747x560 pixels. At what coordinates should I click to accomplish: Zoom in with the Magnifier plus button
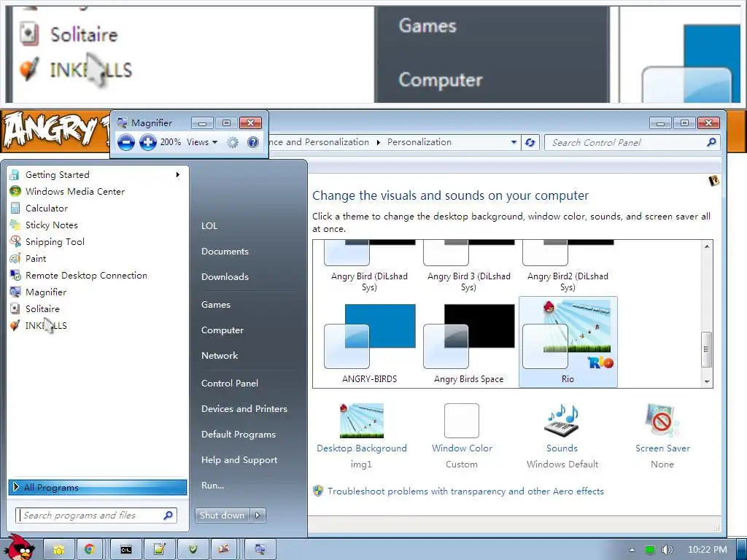pyautogui.click(x=148, y=142)
